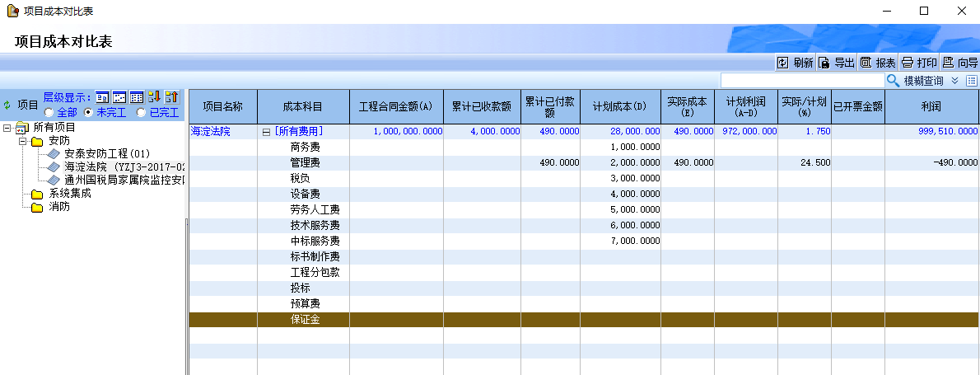
Task: Select the 全部 radio button
Action: click(49, 112)
